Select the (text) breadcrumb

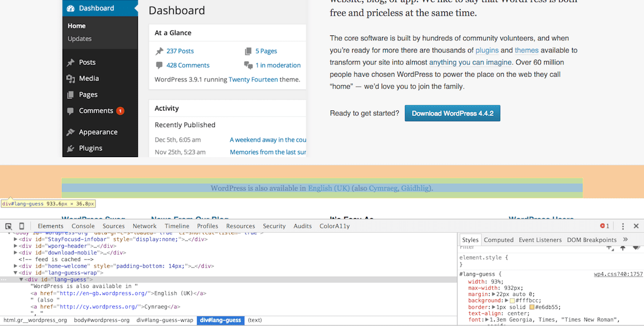255,320
